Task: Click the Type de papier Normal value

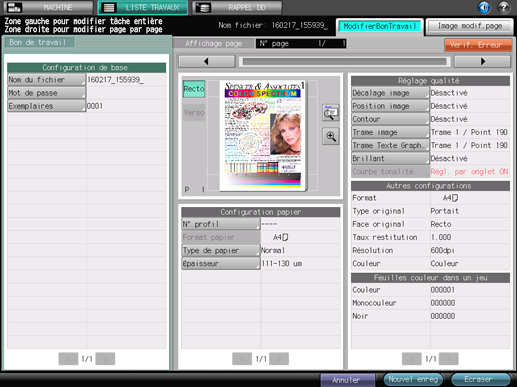Action: (273, 250)
